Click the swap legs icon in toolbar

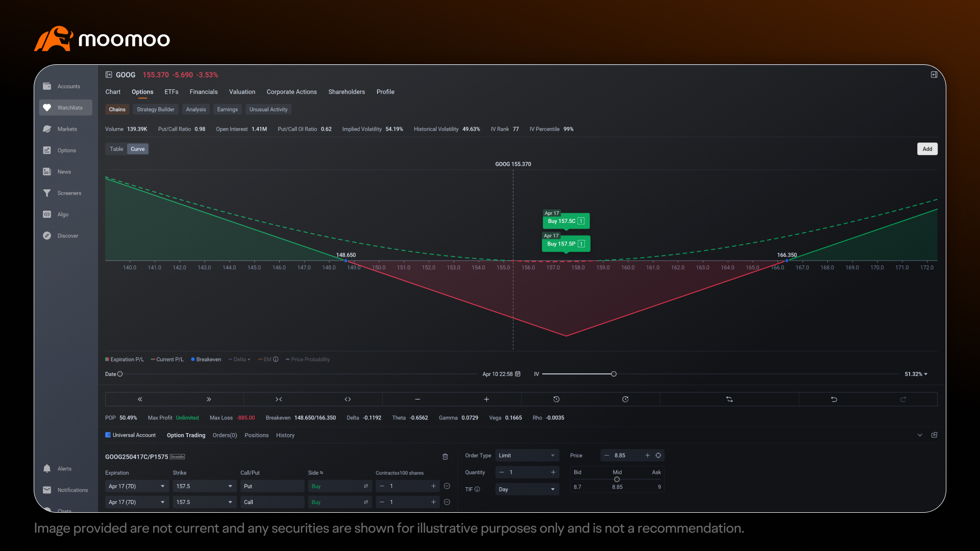pyautogui.click(x=729, y=399)
